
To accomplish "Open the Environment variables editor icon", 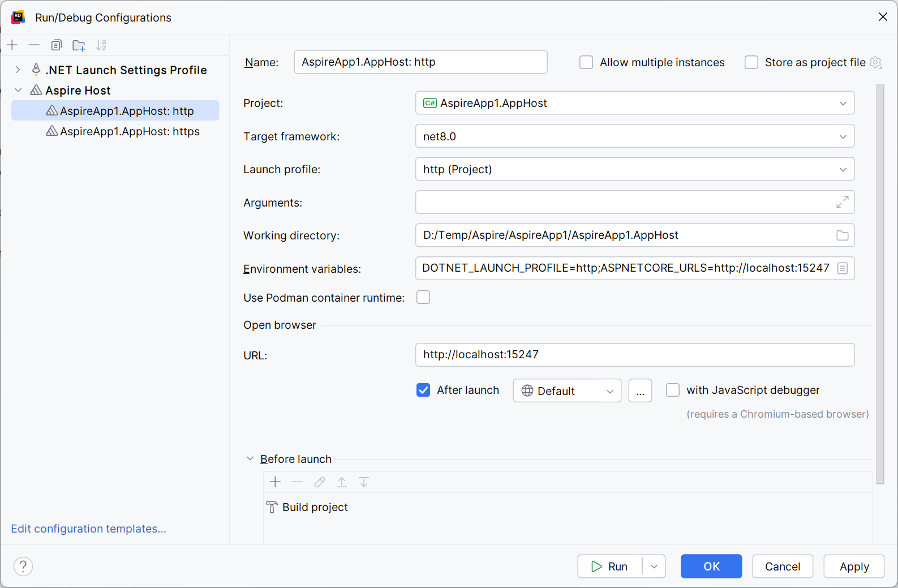I will coord(842,268).
